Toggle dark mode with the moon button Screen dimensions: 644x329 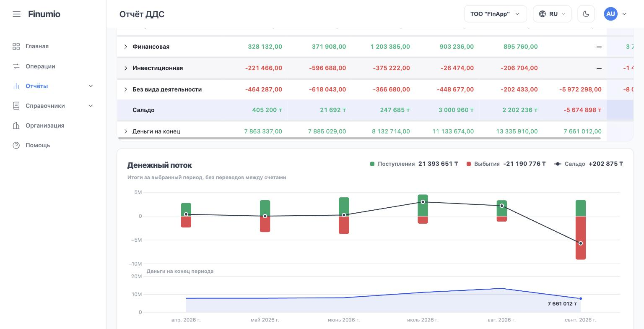point(586,14)
